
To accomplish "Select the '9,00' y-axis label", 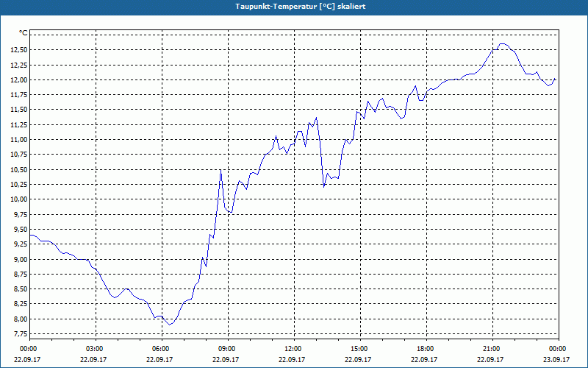I will (21, 260).
